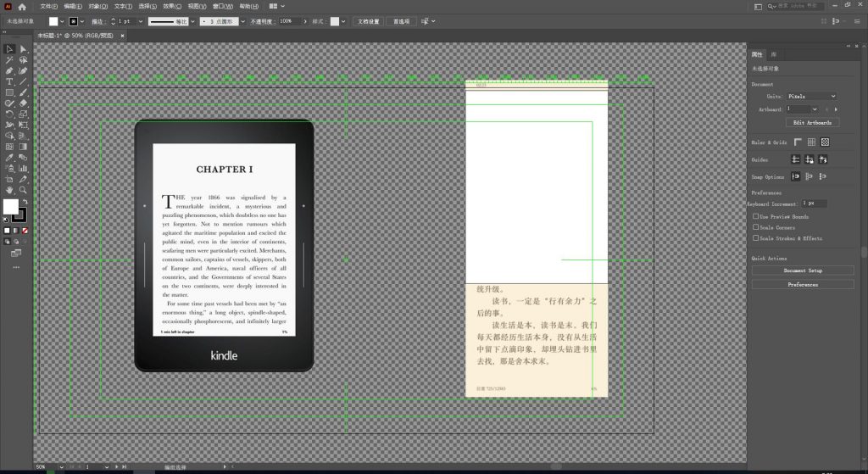This screenshot has height=474, width=868.
Task: Select the None (red slash) color button
Action: 25,231
